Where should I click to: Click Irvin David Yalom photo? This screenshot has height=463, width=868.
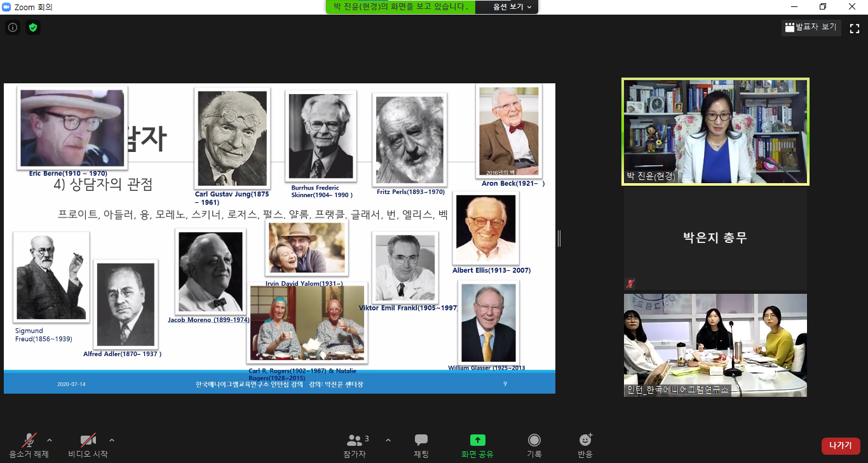[x=306, y=248]
